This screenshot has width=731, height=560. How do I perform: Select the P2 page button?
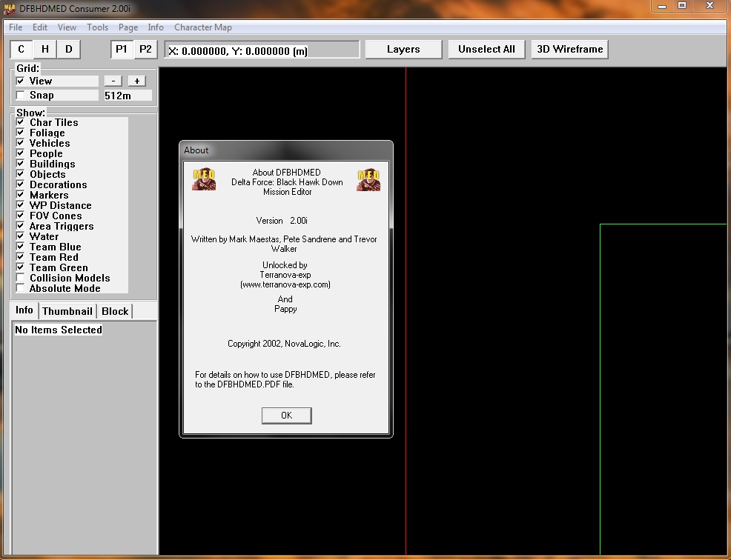tap(145, 50)
